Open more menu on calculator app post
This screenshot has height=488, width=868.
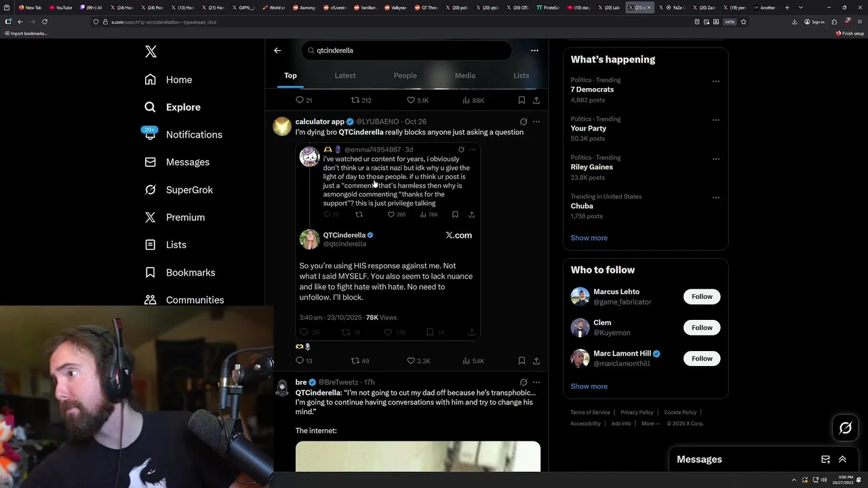536,122
